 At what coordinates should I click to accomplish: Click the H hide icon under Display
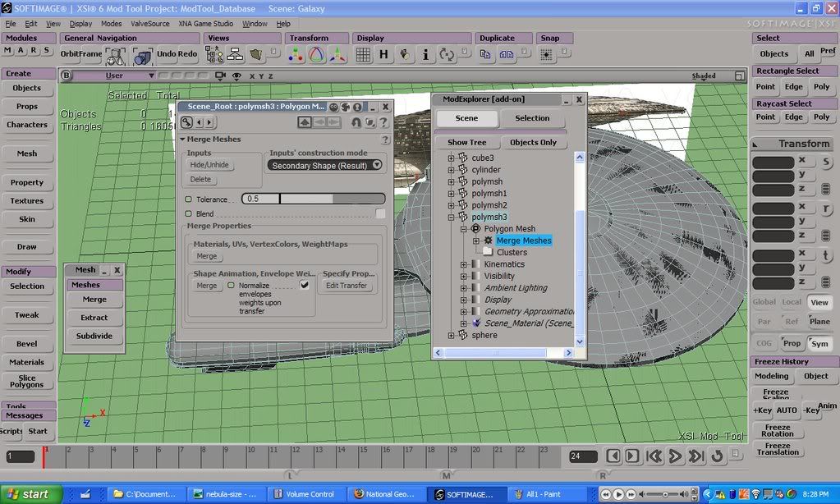click(x=383, y=55)
